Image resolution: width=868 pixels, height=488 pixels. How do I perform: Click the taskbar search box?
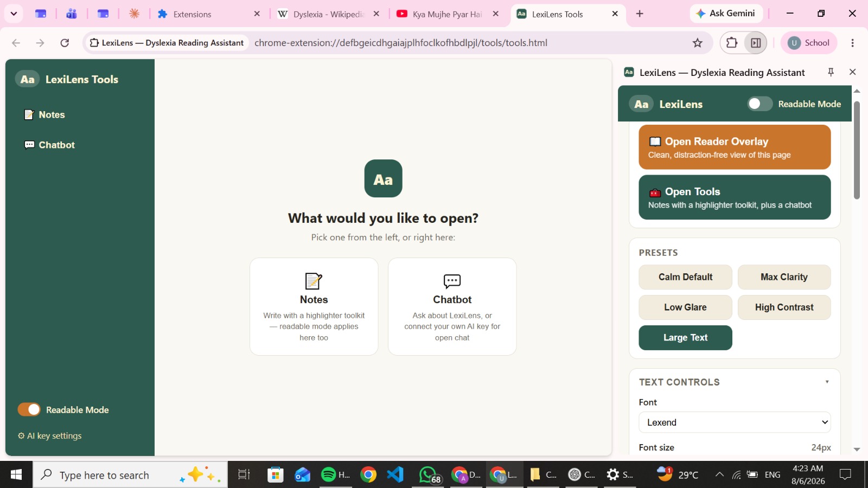pos(130,475)
